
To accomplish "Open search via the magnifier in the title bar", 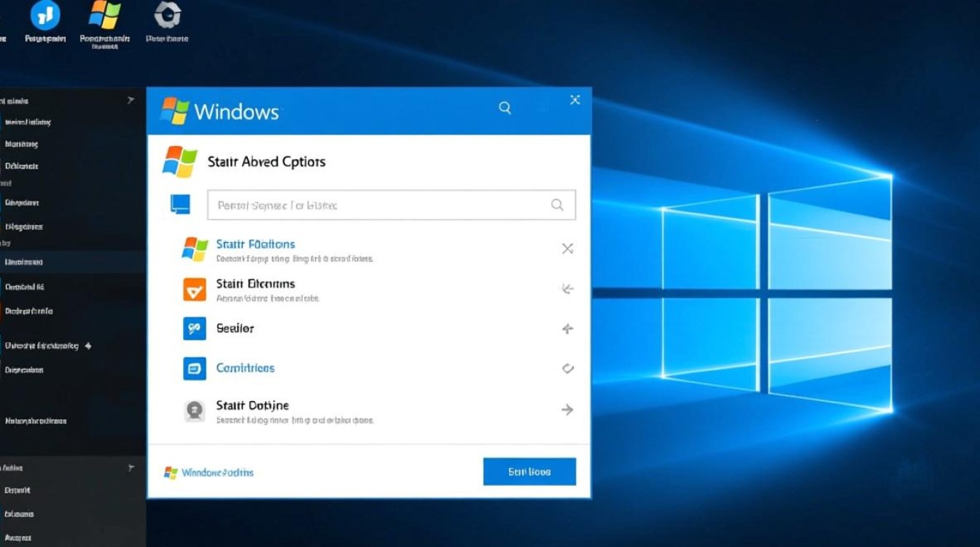I will 505,107.
